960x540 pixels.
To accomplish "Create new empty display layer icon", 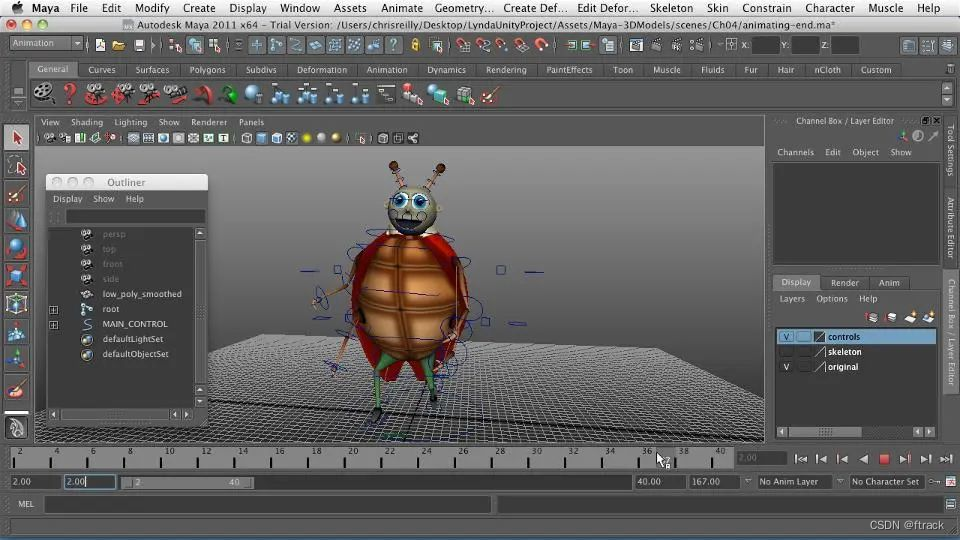I will 910,317.
